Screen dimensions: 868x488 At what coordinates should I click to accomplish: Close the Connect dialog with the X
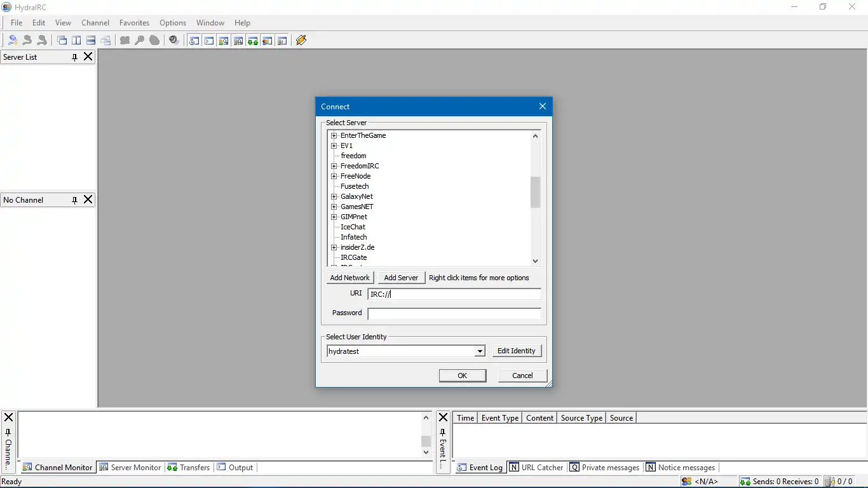pyautogui.click(x=543, y=106)
